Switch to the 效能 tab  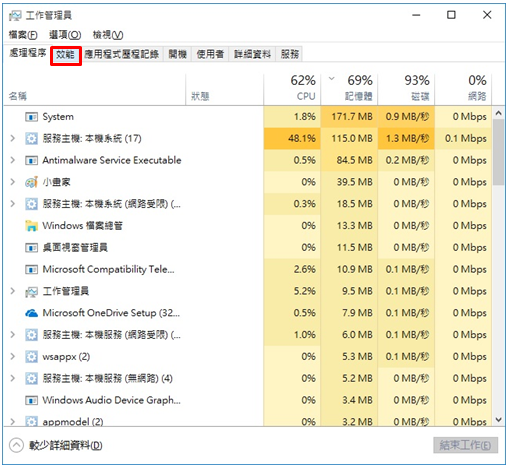pyautogui.click(x=65, y=55)
